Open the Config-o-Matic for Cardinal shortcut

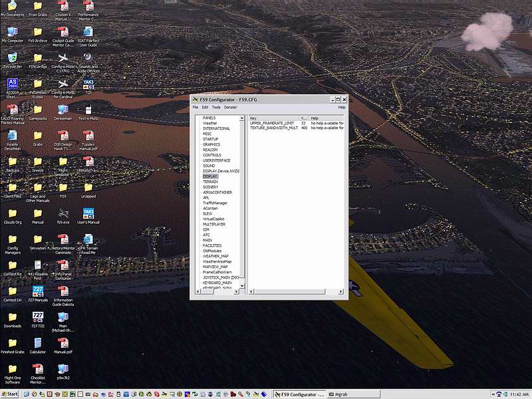[63, 84]
